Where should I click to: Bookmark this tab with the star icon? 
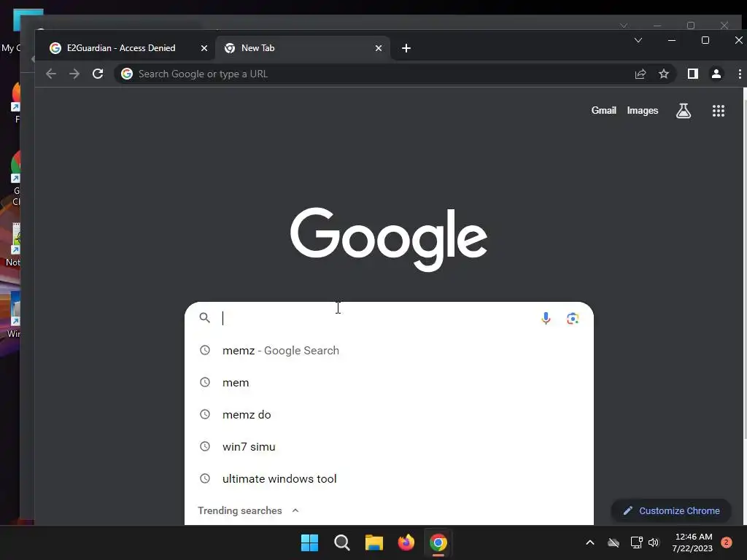664,74
